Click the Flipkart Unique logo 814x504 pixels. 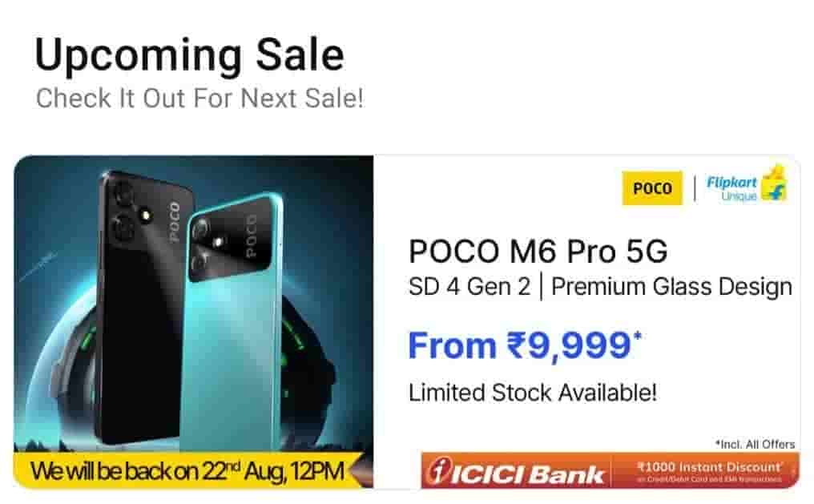click(746, 186)
